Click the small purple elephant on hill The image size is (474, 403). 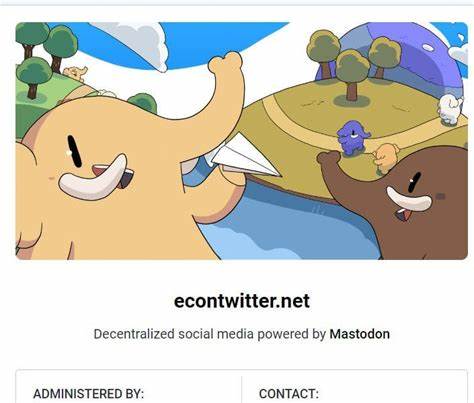353,138
